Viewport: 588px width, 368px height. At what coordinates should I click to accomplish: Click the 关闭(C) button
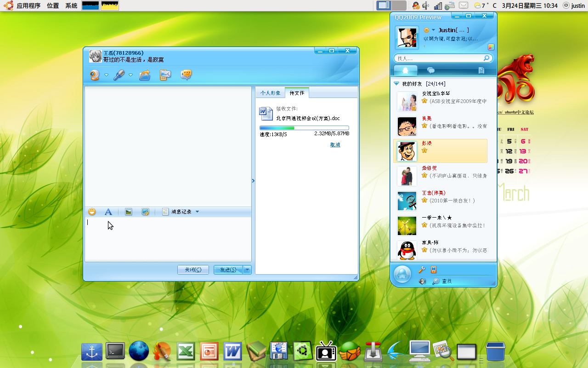[x=193, y=270]
